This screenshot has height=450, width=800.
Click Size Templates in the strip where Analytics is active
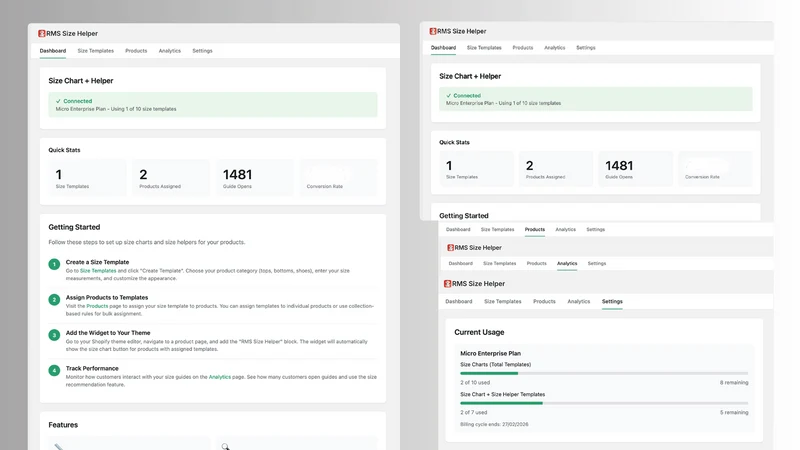pos(499,264)
